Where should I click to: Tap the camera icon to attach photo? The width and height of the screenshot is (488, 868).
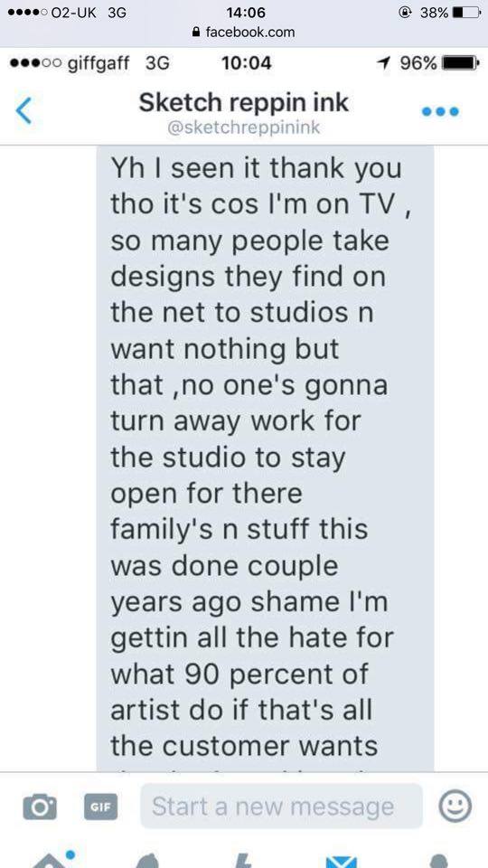(x=40, y=807)
